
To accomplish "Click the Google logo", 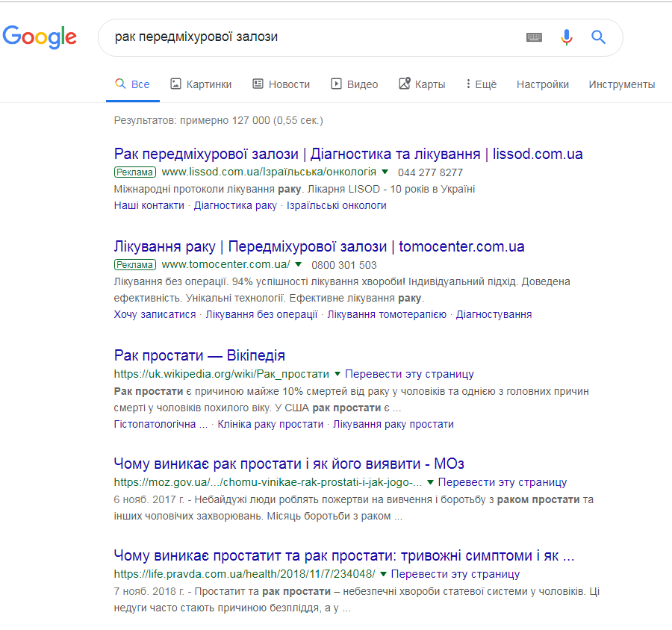I will (40, 37).
